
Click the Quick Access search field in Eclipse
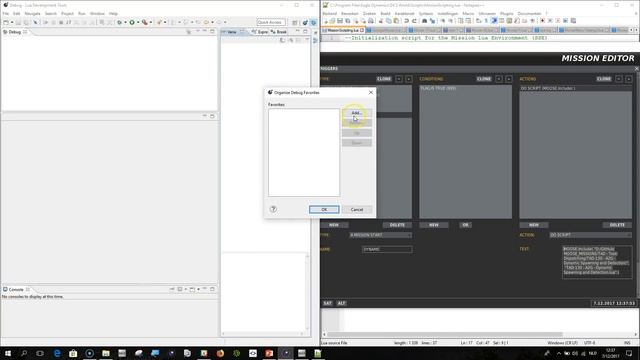pos(271,22)
